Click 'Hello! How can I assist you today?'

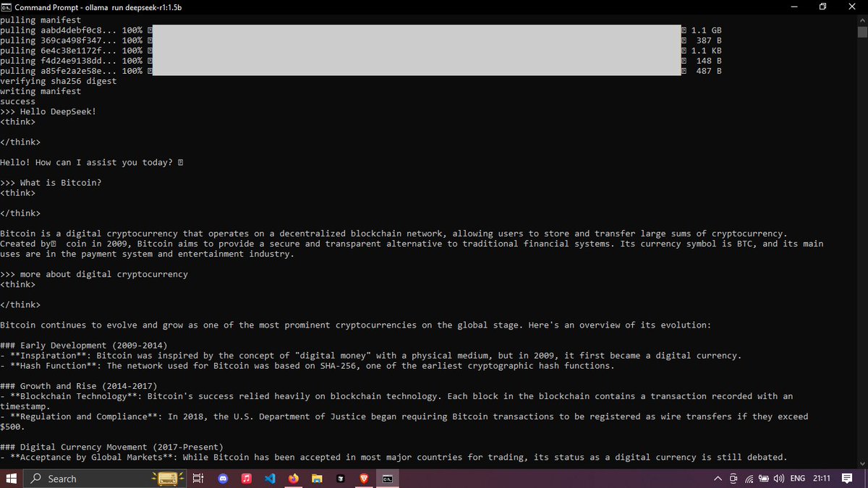[x=86, y=163]
